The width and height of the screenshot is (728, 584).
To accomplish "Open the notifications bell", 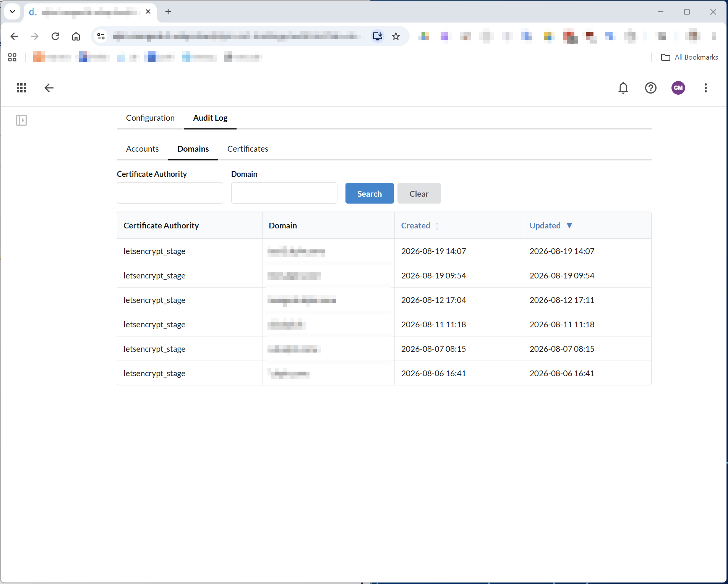I will [x=623, y=88].
